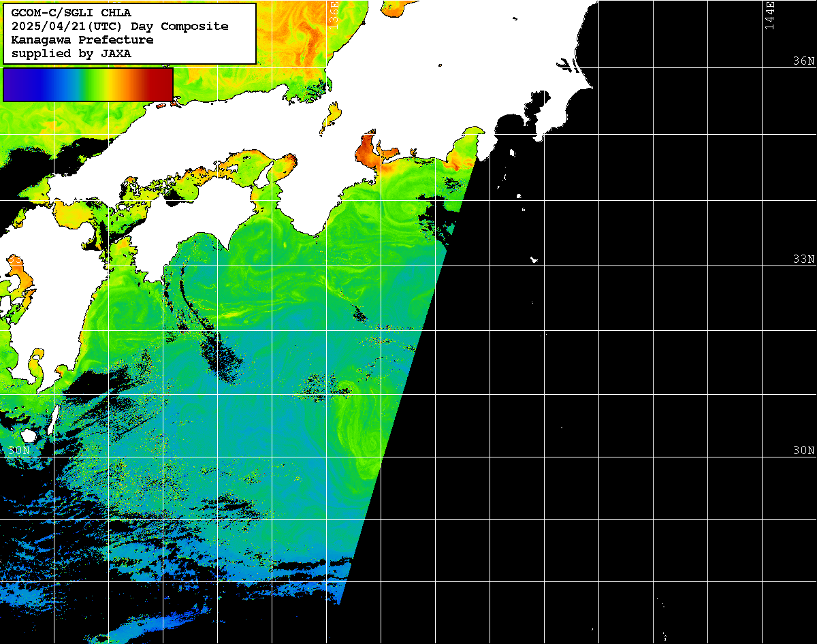Click the 144E longitude label
817x644 pixels.
click(770, 14)
